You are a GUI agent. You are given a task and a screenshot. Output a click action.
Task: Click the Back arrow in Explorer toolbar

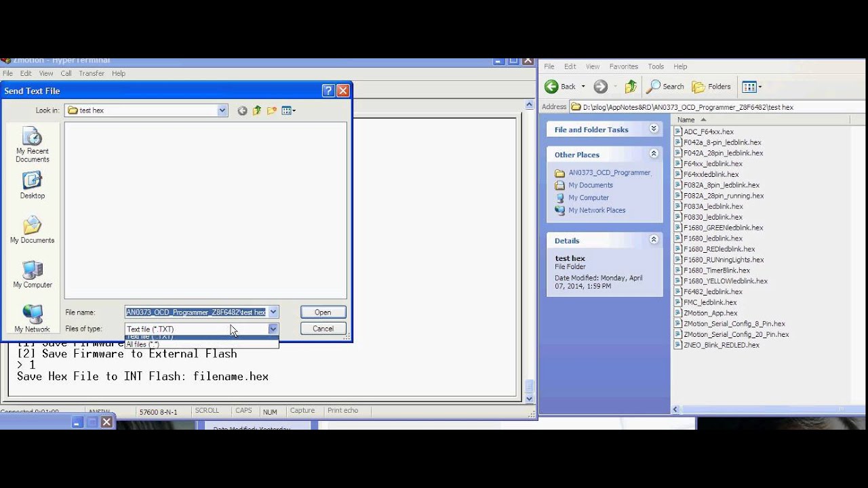coord(560,87)
